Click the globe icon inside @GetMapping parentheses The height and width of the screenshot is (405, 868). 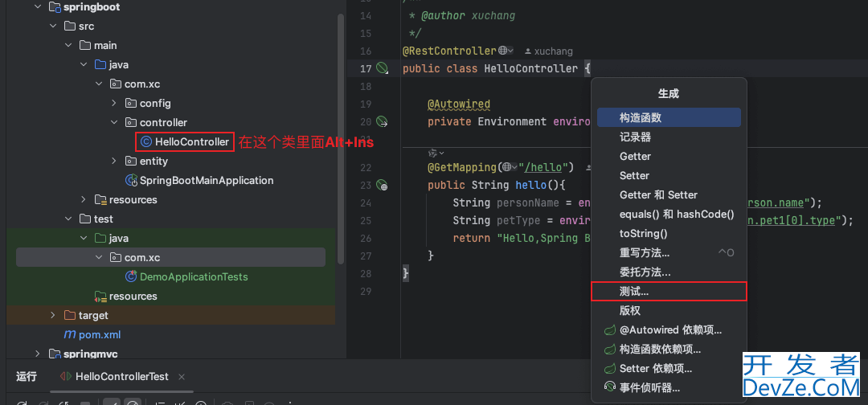coord(506,166)
